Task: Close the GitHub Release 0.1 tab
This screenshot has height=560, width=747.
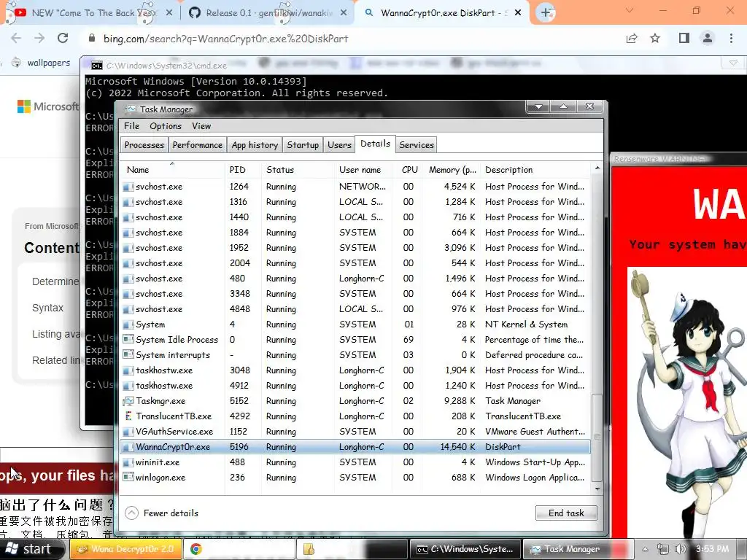Action: (344, 13)
